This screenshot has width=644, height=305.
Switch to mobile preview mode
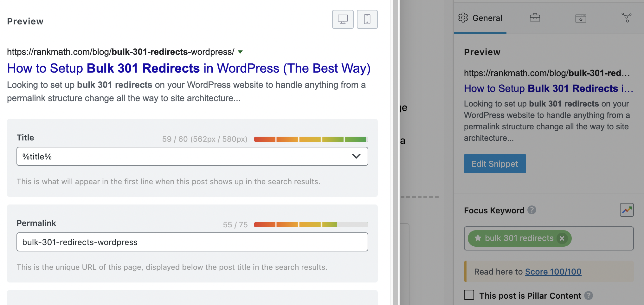coord(367,19)
